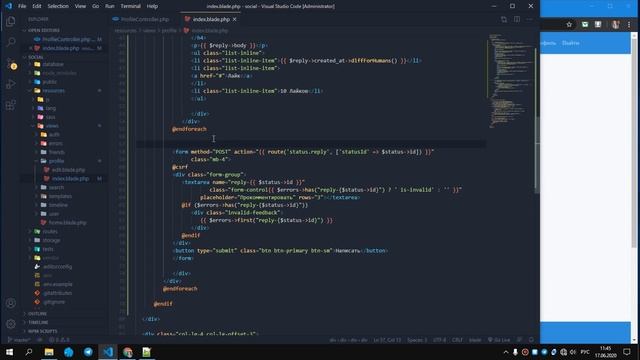Open editor More Actions ellipsis

tap(529, 19)
